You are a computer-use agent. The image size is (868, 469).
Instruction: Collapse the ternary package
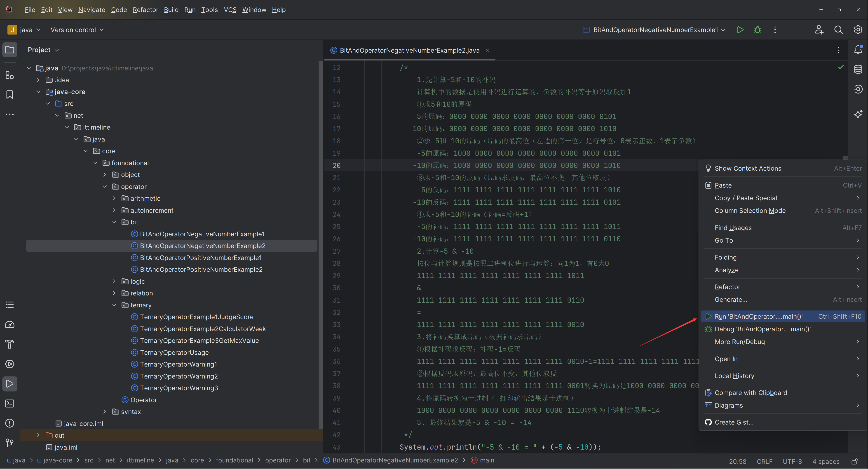coord(114,305)
